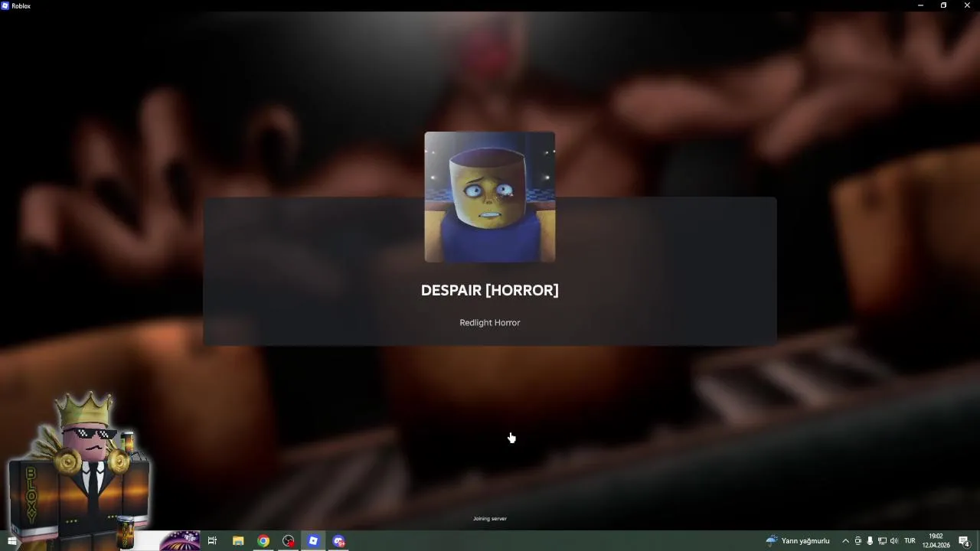980x551 pixels.
Task: Click the Joining server status text
Action: click(x=490, y=519)
